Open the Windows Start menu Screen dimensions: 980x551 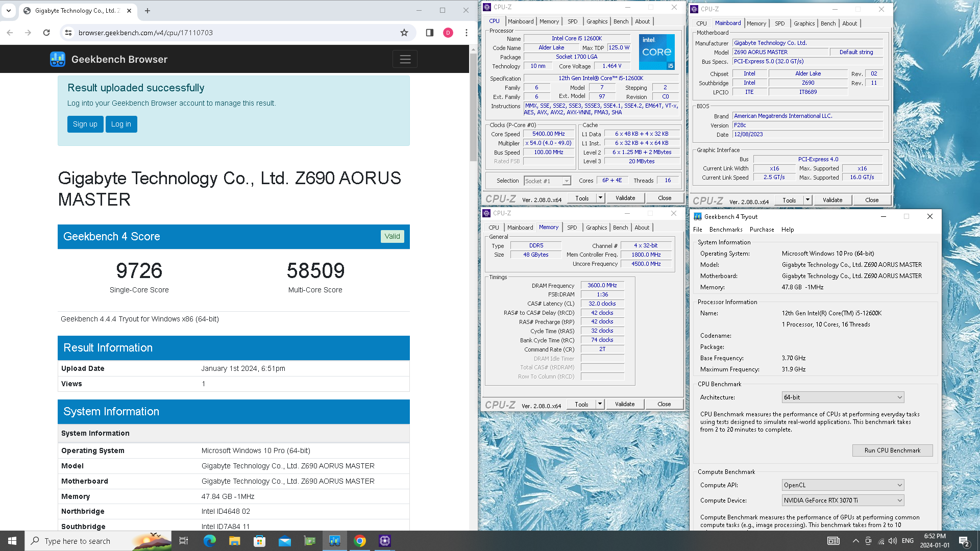click(12, 541)
